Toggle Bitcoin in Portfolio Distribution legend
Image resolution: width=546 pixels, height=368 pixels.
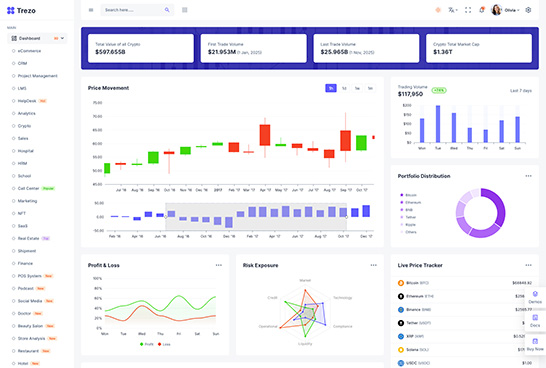[409, 195]
